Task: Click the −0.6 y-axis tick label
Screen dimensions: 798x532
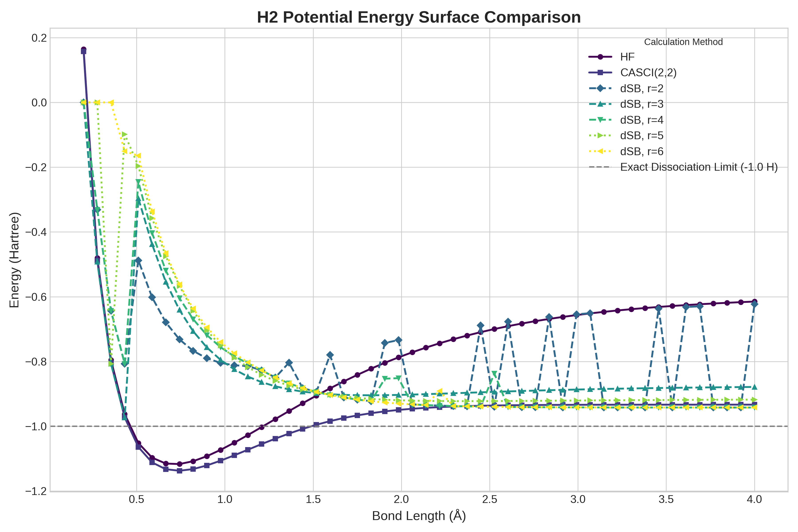Action: point(36,297)
